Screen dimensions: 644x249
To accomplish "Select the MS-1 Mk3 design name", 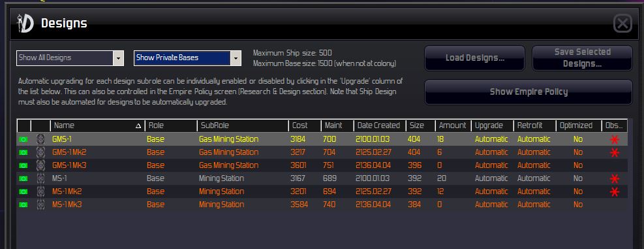I will point(67,205).
